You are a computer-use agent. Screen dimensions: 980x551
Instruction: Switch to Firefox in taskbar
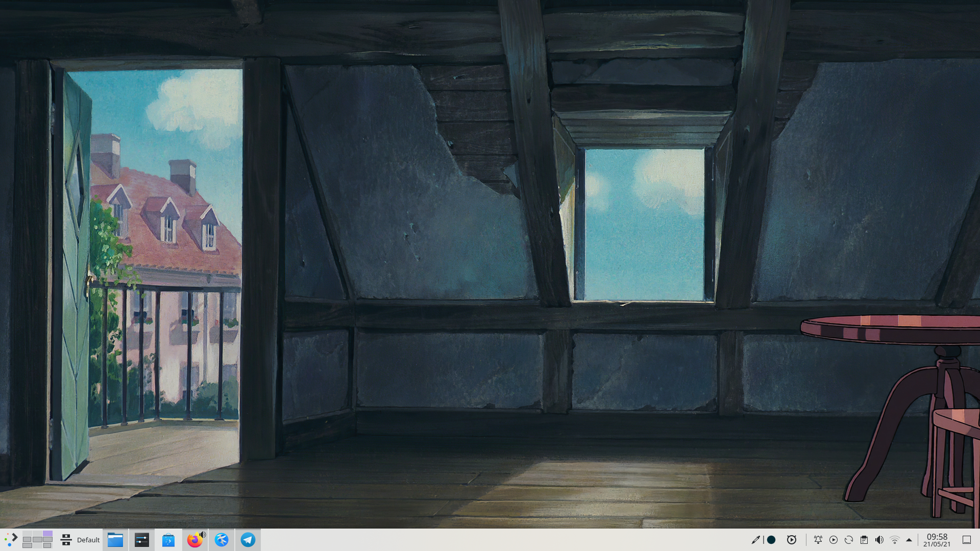(194, 540)
